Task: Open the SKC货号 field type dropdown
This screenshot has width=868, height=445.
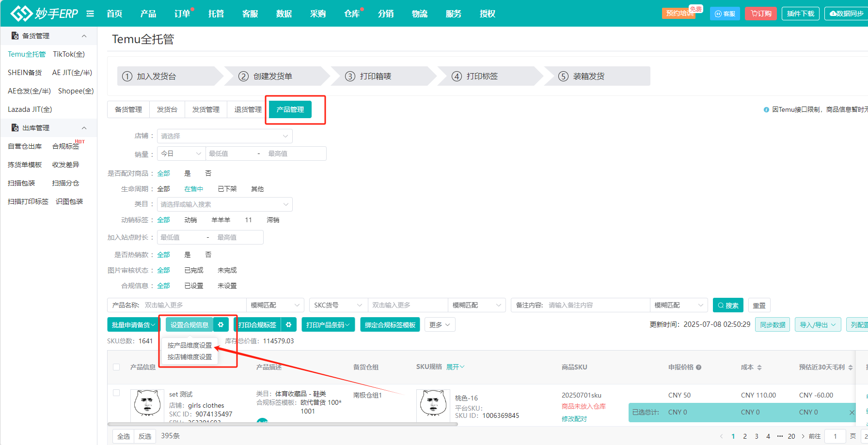Action: click(x=338, y=305)
